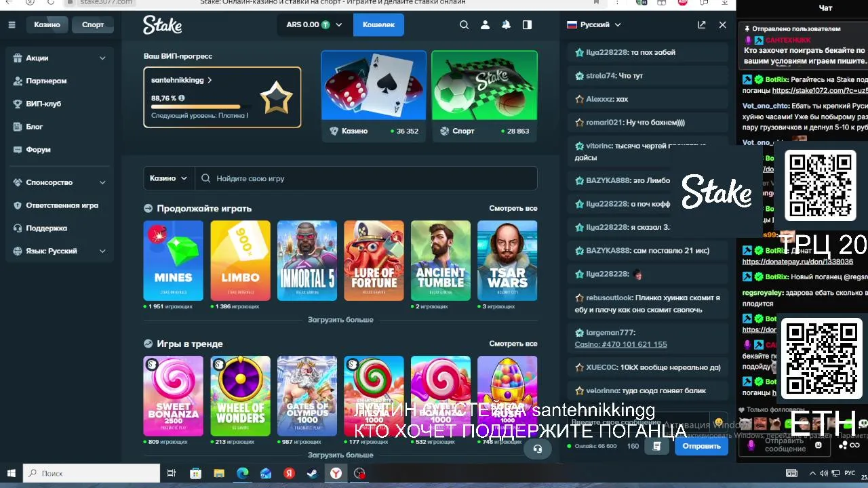Image resolution: width=868 pixels, height=488 pixels.
Task: Click Загрузить больше under Игры в тренде
Action: point(340,455)
